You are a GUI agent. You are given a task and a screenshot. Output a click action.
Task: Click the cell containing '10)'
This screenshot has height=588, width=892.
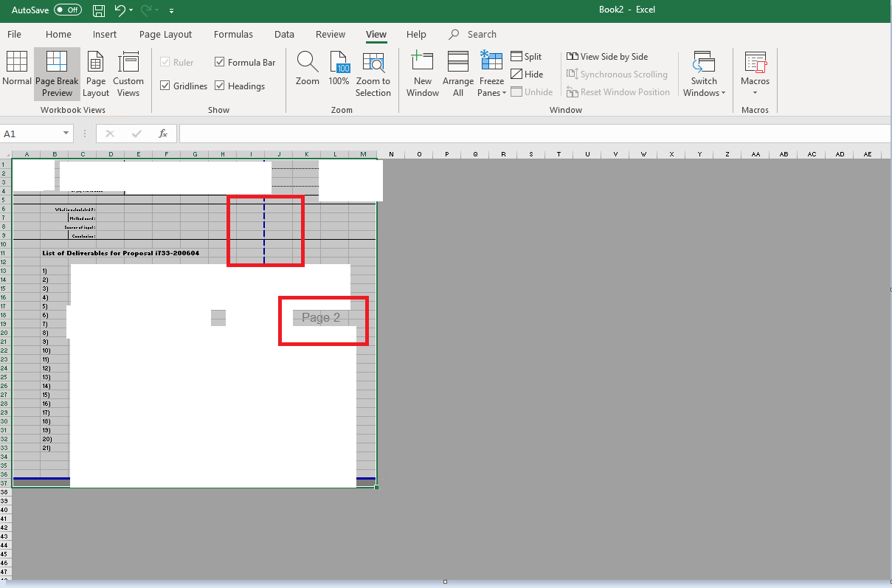coord(46,350)
